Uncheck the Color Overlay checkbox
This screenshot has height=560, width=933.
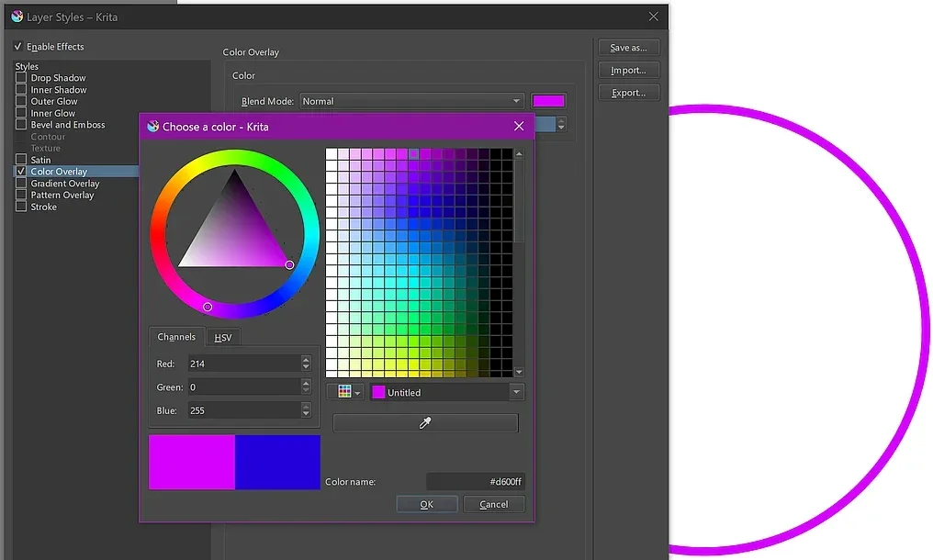pos(21,172)
